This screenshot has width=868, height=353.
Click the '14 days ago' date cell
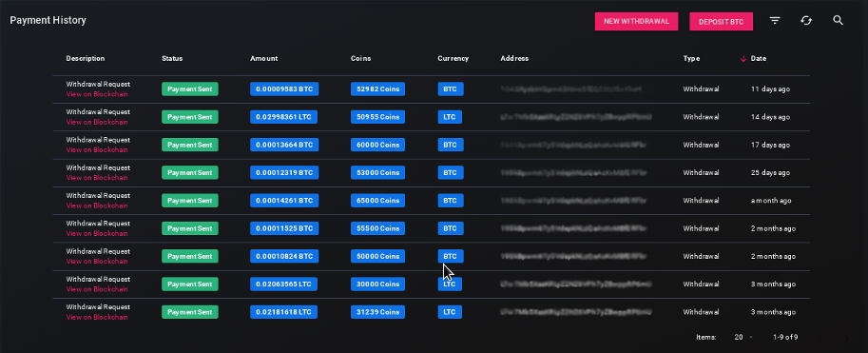click(x=770, y=117)
